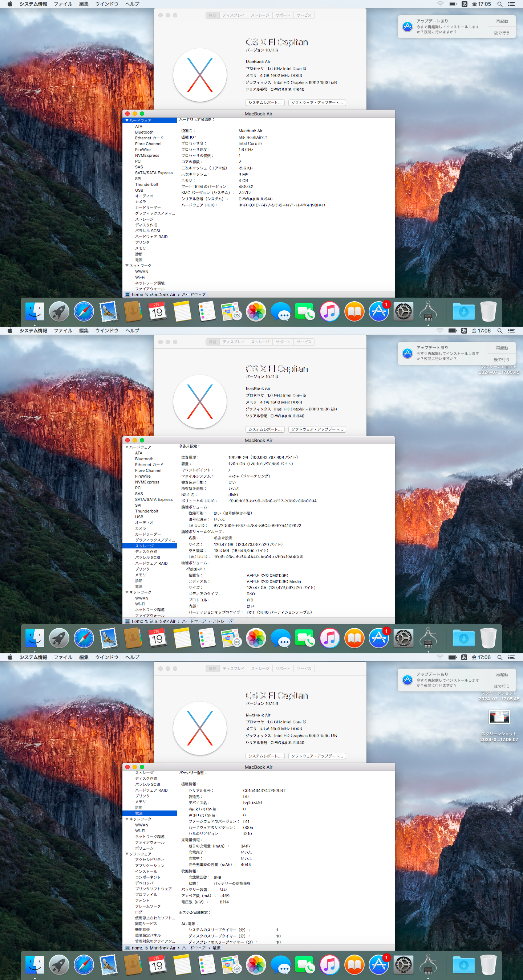
Task: Select desktop screenshot thumbnail labeled 2024-0...17.06.07
Action: click(499, 717)
